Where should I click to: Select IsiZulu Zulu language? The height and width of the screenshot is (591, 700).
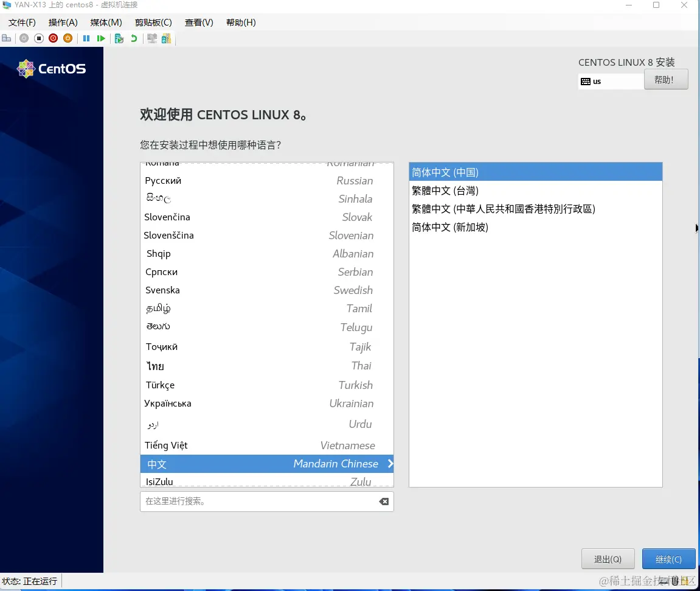tap(266, 481)
